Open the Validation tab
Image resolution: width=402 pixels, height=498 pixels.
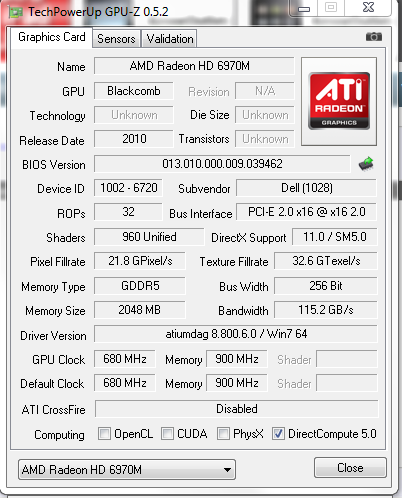tap(170, 39)
